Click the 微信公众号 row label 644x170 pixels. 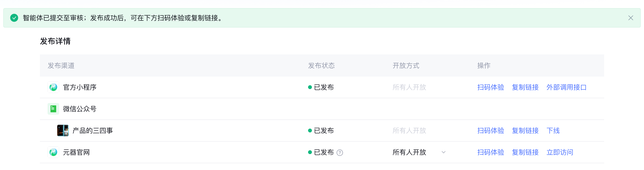pyautogui.click(x=80, y=109)
